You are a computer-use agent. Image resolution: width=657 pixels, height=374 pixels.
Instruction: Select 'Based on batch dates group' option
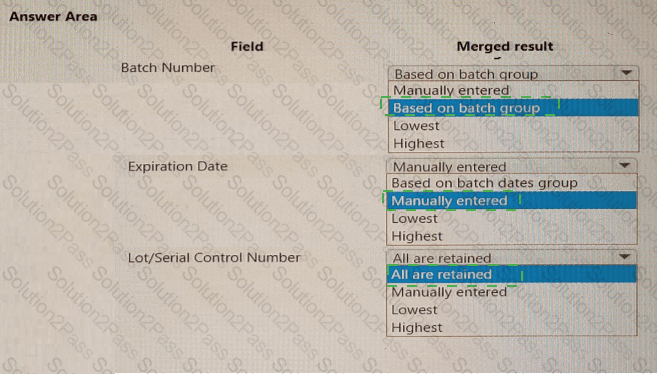coord(512,183)
